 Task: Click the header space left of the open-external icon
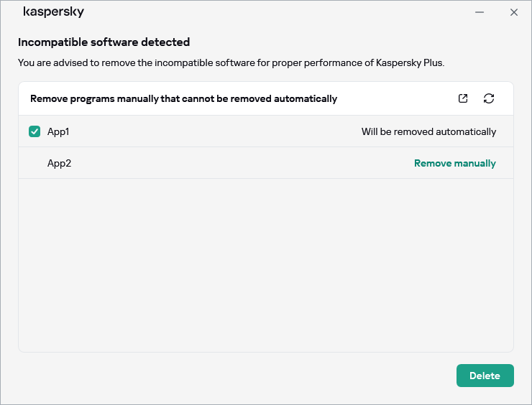pyautogui.click(x=403, y=98)
